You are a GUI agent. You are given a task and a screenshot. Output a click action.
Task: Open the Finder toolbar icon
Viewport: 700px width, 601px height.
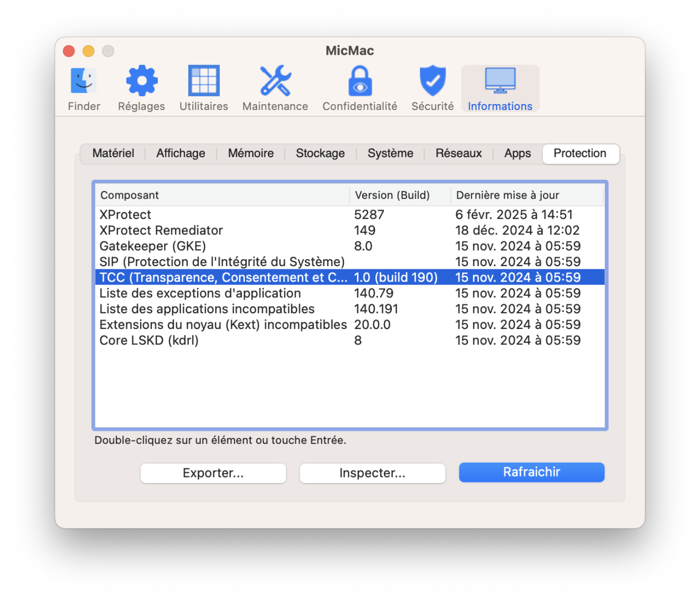click(84, 82)
